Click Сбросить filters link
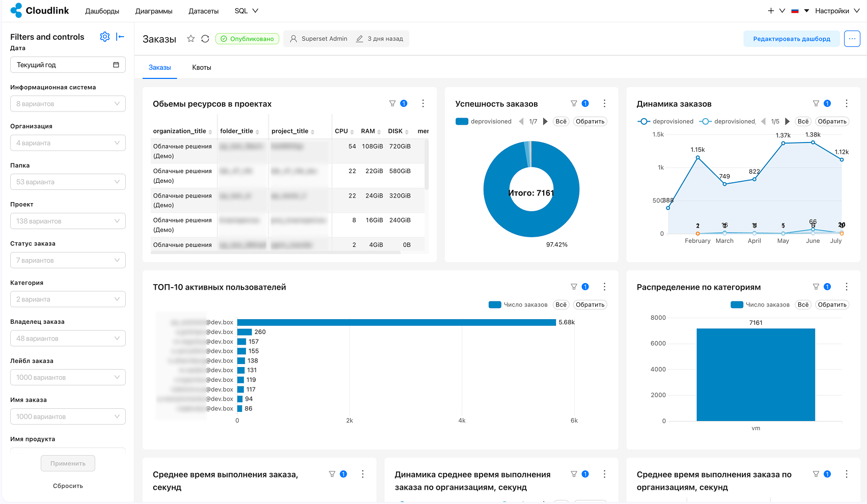 coord(68,486)
